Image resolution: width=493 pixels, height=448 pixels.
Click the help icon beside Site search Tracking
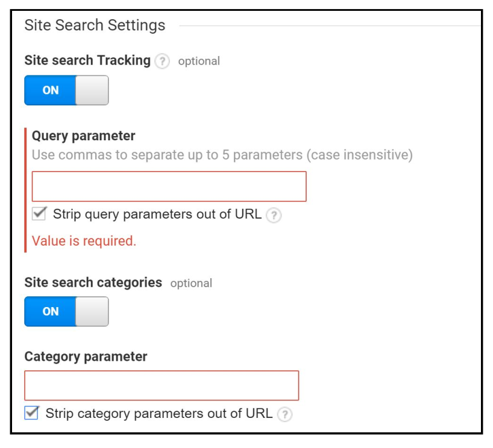pyautogui.click(x=162, y=61)
